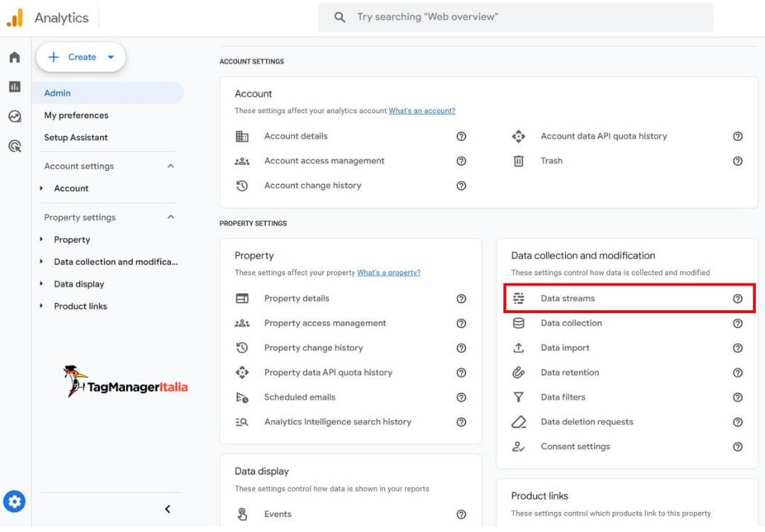Open Data deletion requests
Screen dimensions: 765x532
click(587, 421)
